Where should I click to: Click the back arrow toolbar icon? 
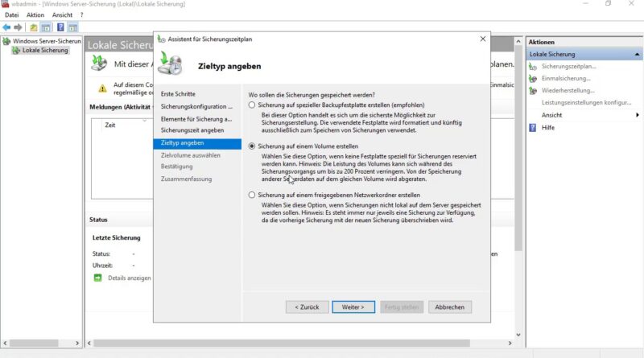pos(6,27)
